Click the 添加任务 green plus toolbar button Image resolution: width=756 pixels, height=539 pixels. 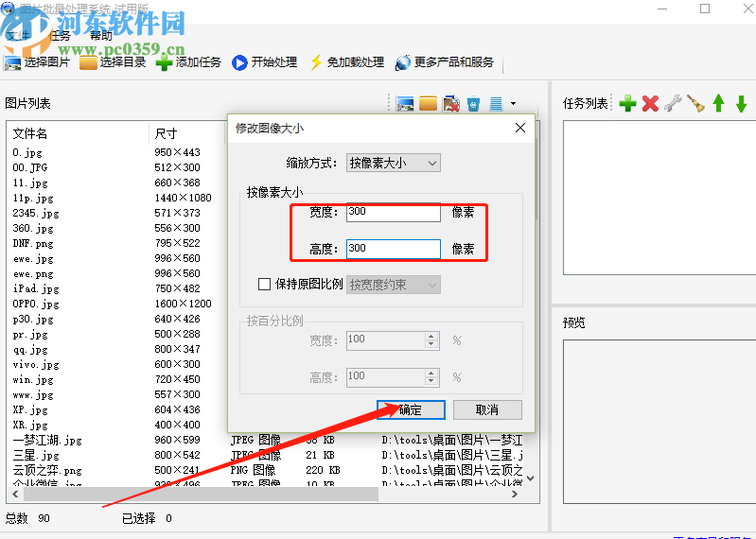188,62
